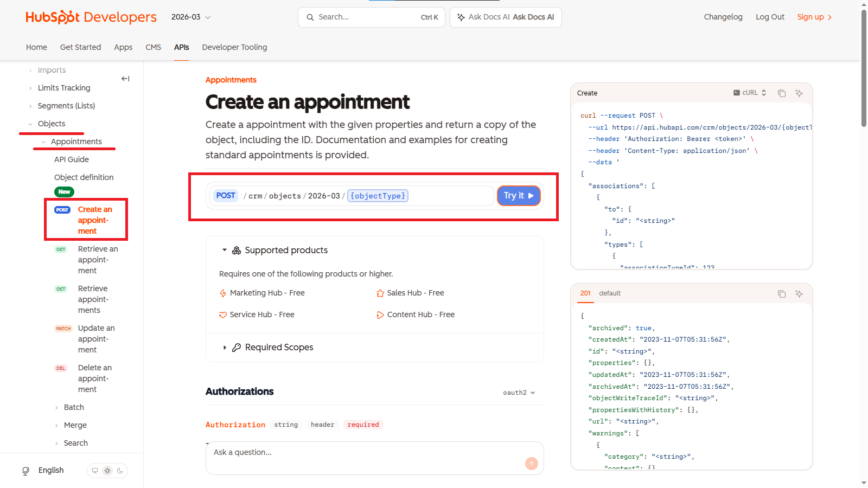This screenshot has width=868, height=488.
Task: Open the Get Started tab
Action: coord(80,47)
